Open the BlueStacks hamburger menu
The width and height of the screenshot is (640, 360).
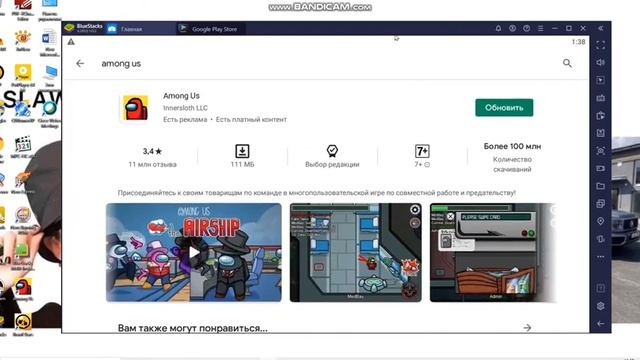click(x=540, y=28)
